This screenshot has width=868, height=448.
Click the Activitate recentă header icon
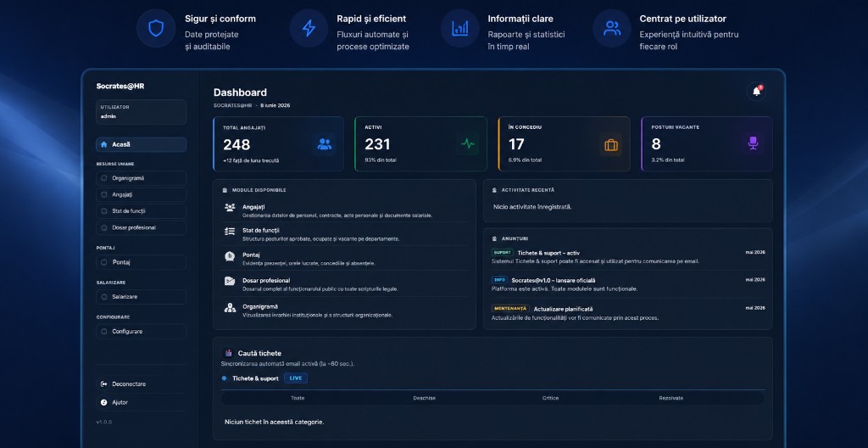pyautogui.click(x=494, y=190)
